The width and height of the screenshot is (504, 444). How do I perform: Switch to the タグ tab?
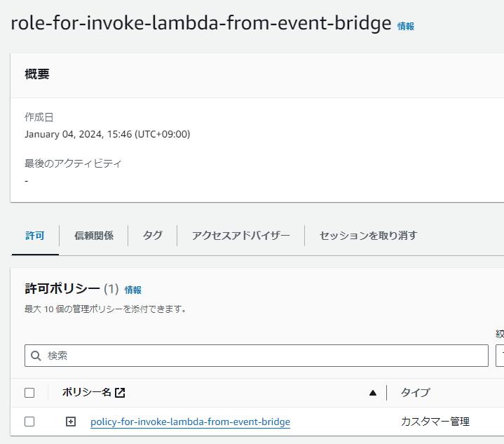(x=153, y=236)
